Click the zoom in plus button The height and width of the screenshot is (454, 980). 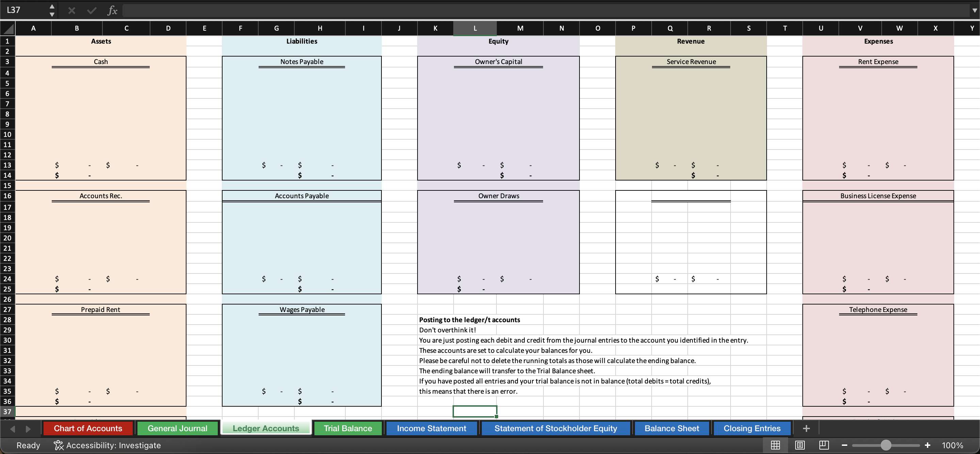928,445
